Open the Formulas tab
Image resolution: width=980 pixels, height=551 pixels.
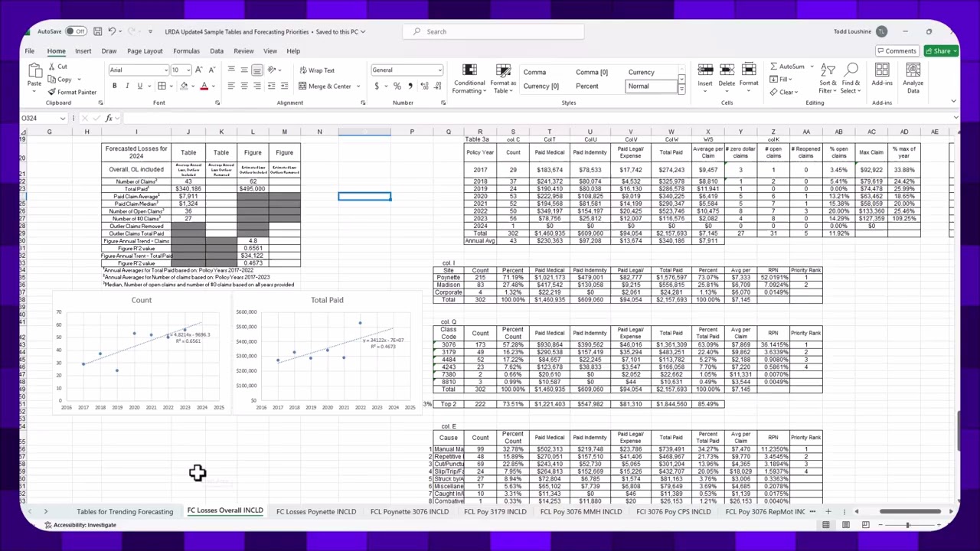pyautogui.click(x=186, y=51)
